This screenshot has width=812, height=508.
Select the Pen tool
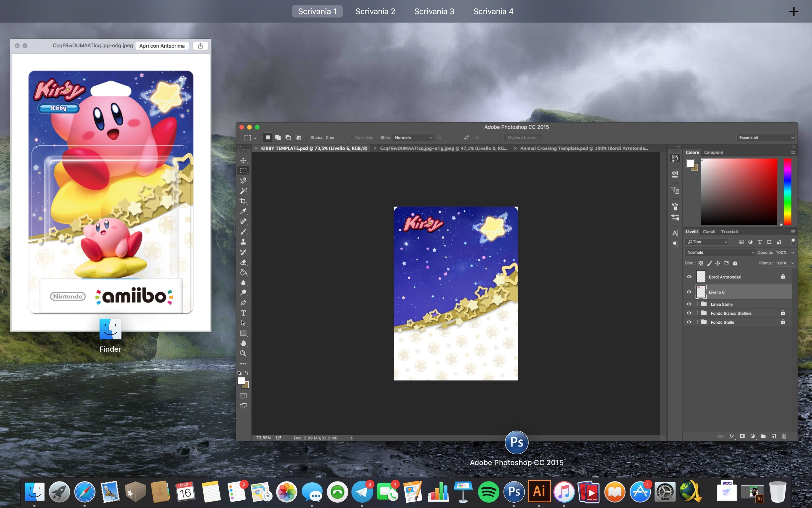[x=243, y=303]
